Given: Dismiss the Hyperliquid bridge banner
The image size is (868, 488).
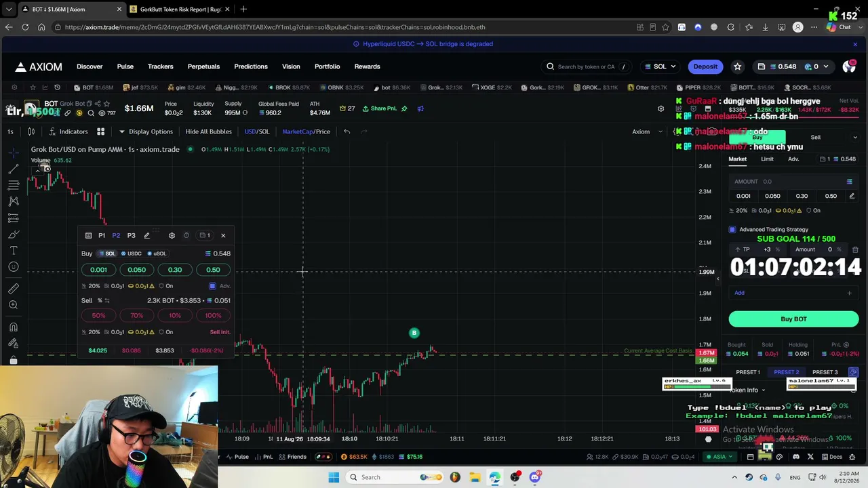Looking at the screenshot, I should coord(855,44).
